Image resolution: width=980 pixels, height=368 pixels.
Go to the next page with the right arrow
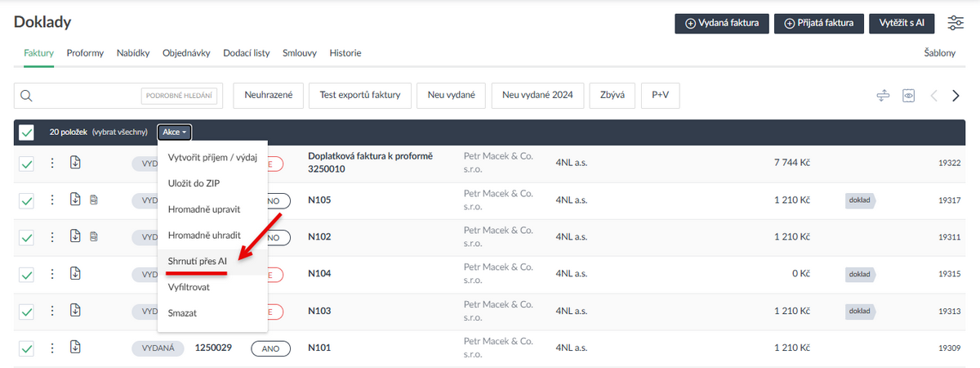pos(955,96)
